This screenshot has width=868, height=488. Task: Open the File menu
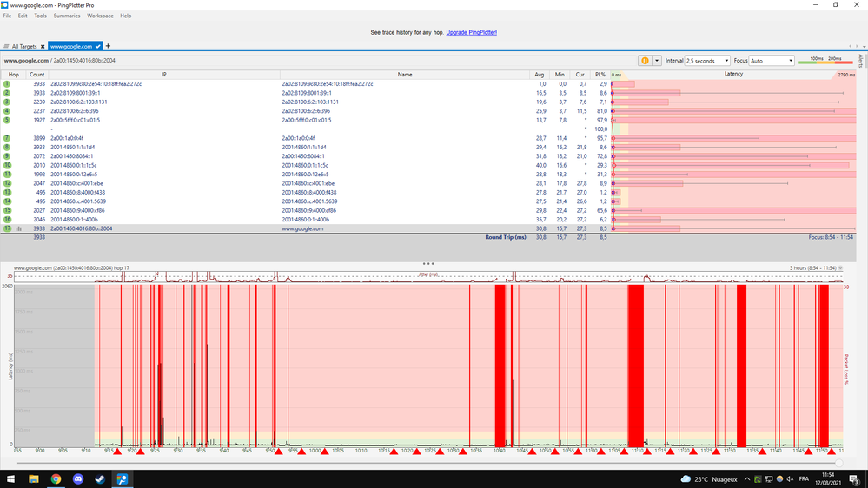point(7,16)
